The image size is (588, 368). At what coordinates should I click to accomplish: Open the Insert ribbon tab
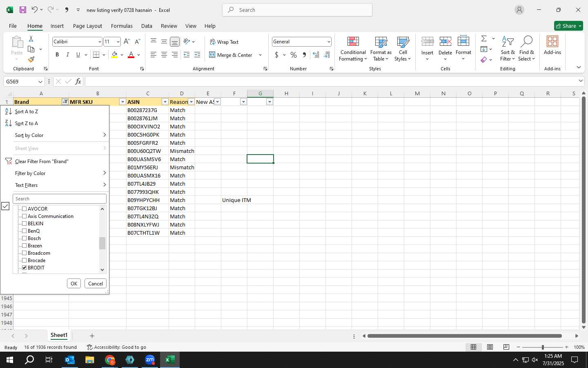pos(57,26)
